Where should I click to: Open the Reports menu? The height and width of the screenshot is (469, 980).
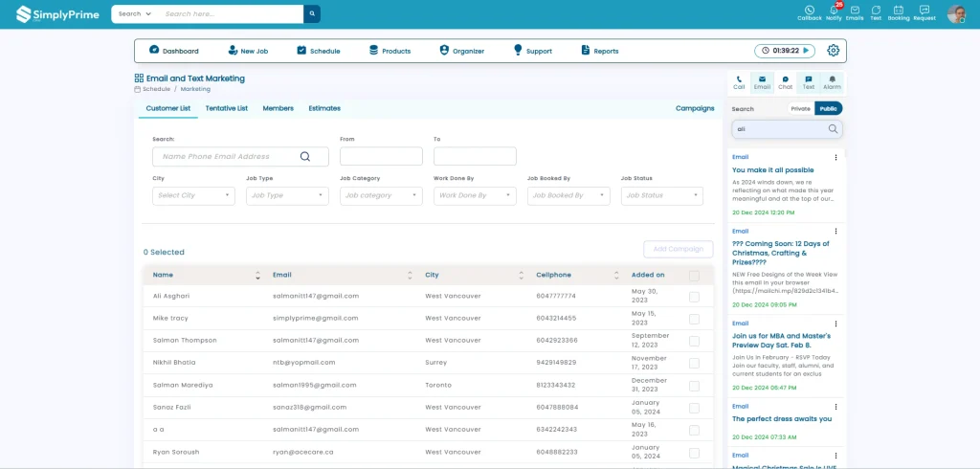(600, 51)
